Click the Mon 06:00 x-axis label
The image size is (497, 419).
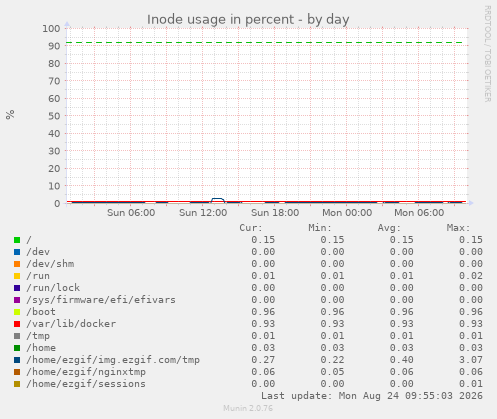click(x=419, y=213)
